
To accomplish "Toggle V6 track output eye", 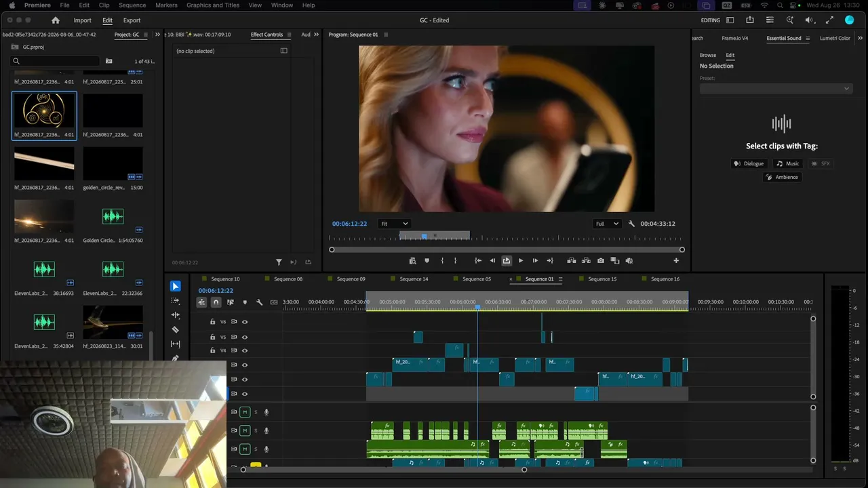I will pos(245,322).
